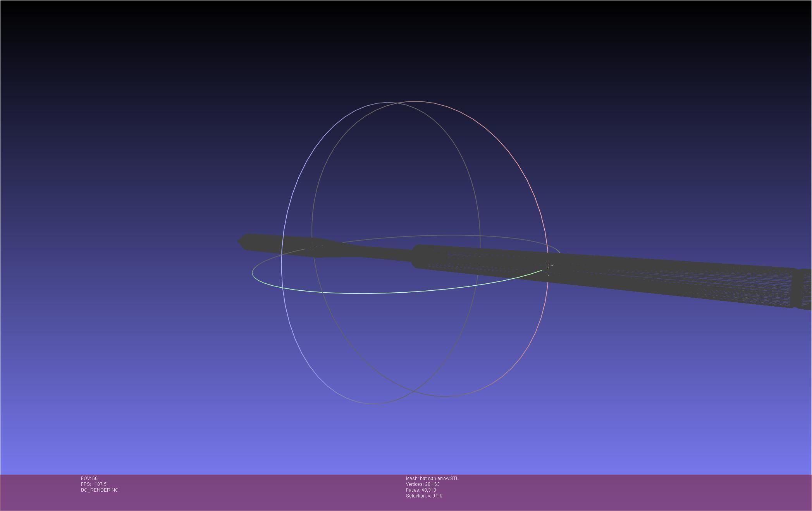Click the purple info bar empty area

pyautogui.click(x=620, y=492)
